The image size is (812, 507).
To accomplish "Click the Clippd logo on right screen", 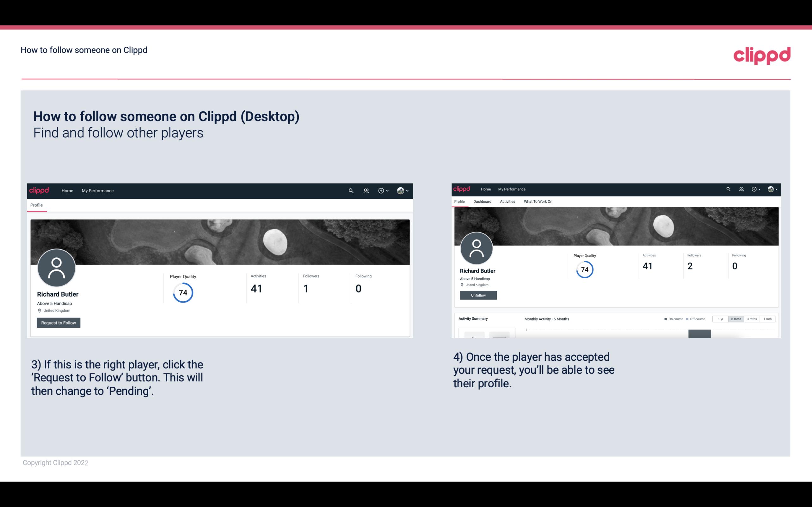I will pos(462,189).
